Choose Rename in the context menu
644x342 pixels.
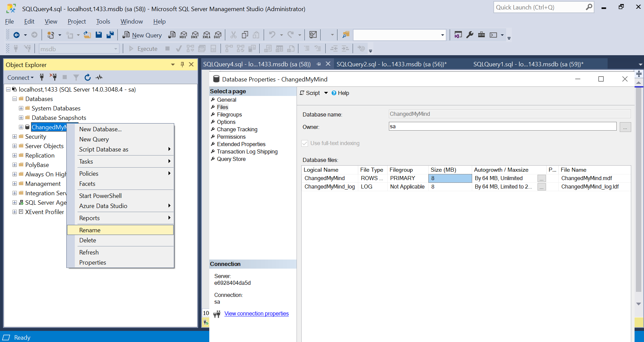pos(90,230)
